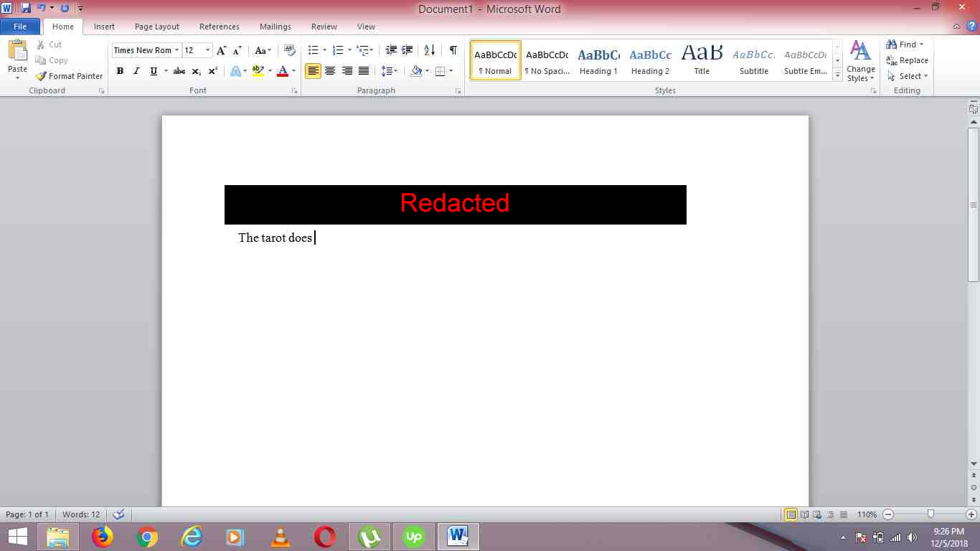The width and height of the screenshot is (980, 551).
Task: Expand the Select menu in Editing
Action: (907, 76)
